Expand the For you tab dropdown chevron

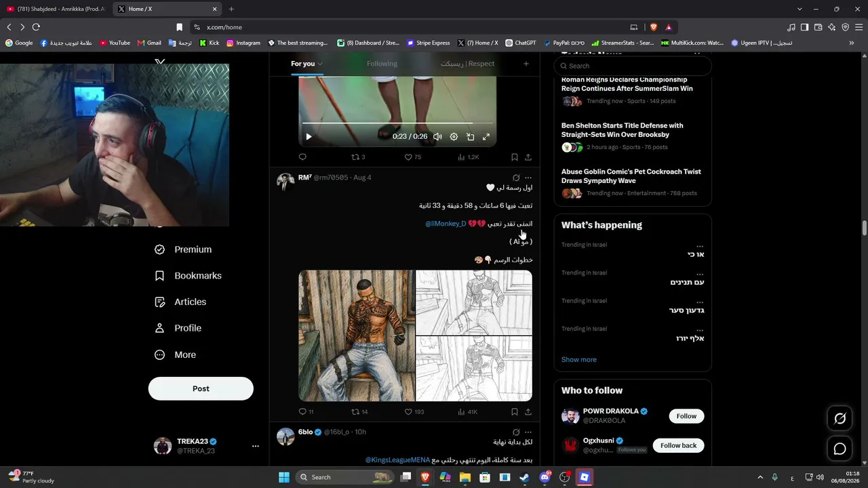pyautogui.click(x=320, y=64)
